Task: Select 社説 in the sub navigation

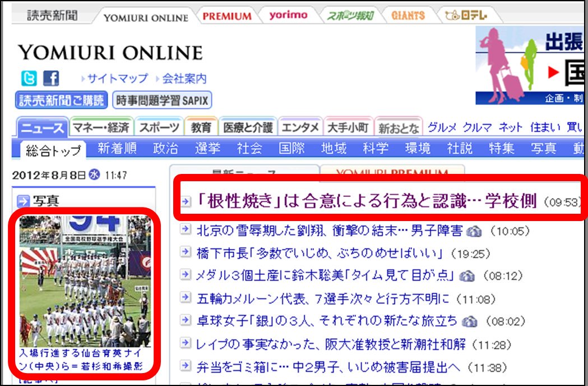Action: click(x=460, y=148)
